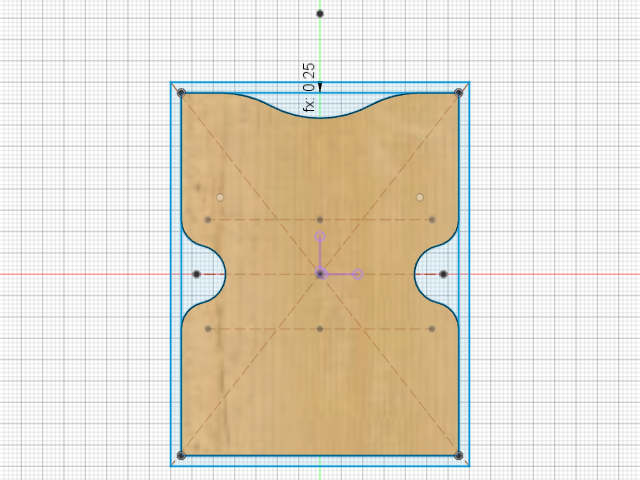Select the bottom-left corner sketch point
640x480 pixels.
click(182, 455)
